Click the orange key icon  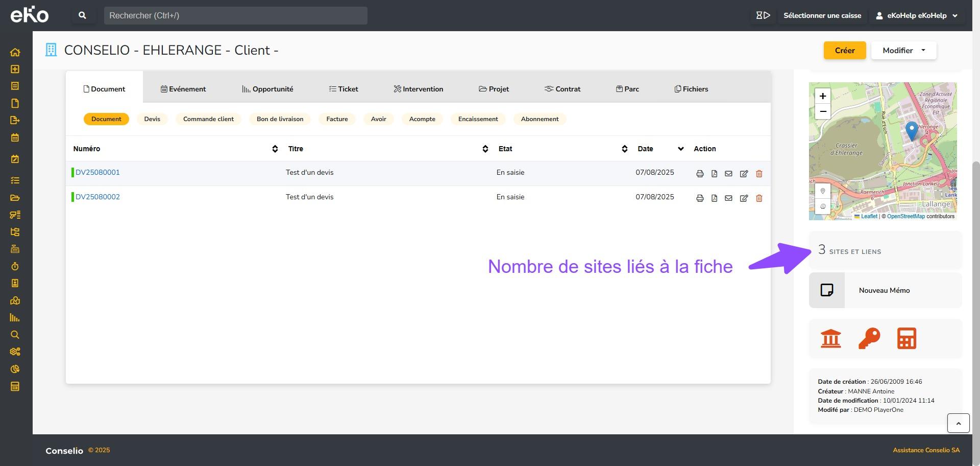click(x=869, y=338)
